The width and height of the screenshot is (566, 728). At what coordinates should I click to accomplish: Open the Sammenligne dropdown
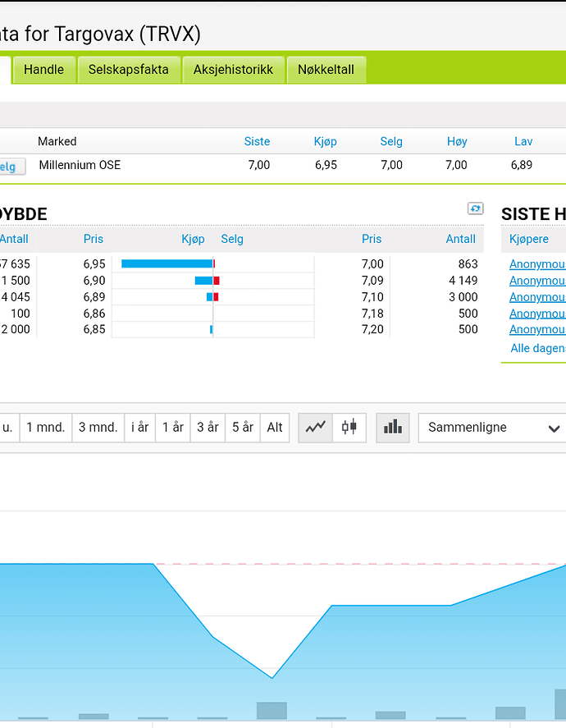point(492,428)
